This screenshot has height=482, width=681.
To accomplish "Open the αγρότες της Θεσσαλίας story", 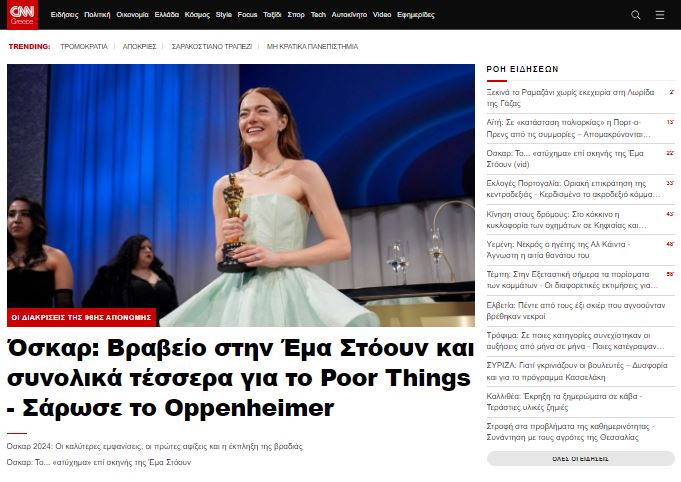I will point(571,432).
